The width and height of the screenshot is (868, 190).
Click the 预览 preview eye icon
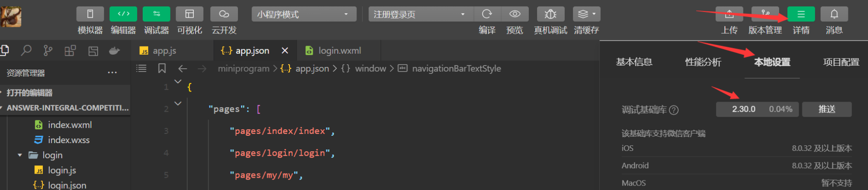515,14
